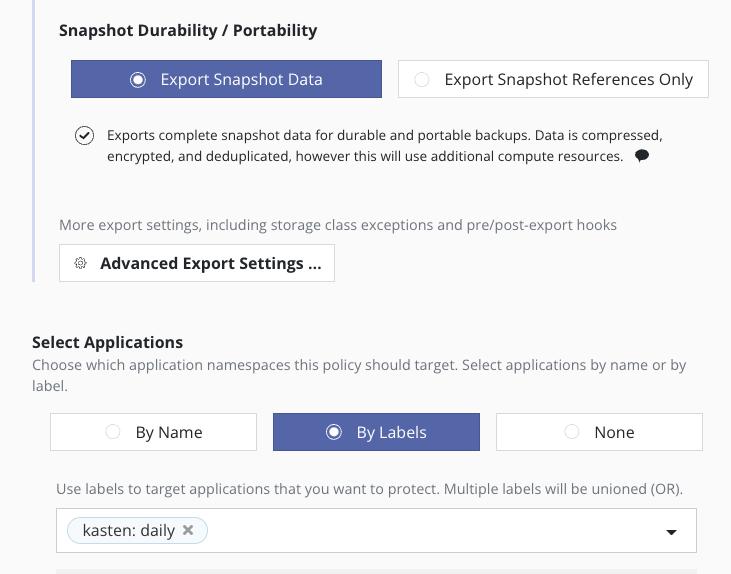Click the Snapshot Durability / Portability heading
The width and height of the screenshot is (731, 574).
[188, 30]
